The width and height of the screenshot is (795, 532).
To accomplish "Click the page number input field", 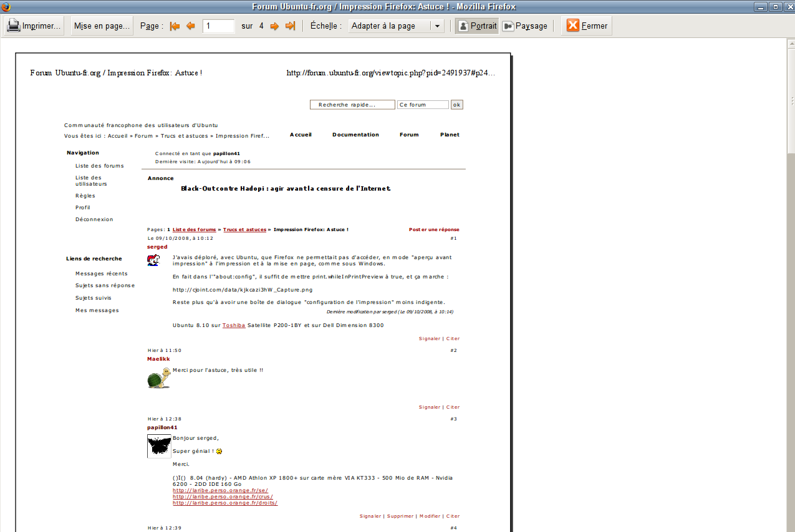I will (x=218, y=26).
